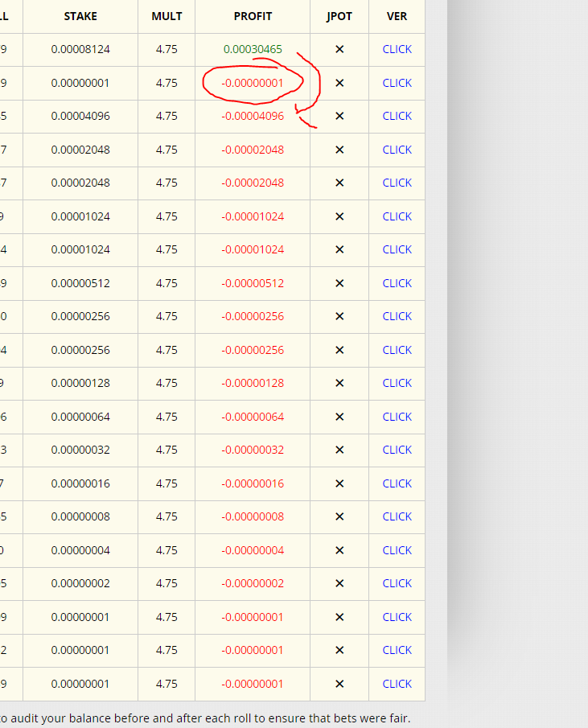Select JPOT cross mark in 0.00000016 row
The height and width of the screenshot is (728, 588).
(339, 483)
